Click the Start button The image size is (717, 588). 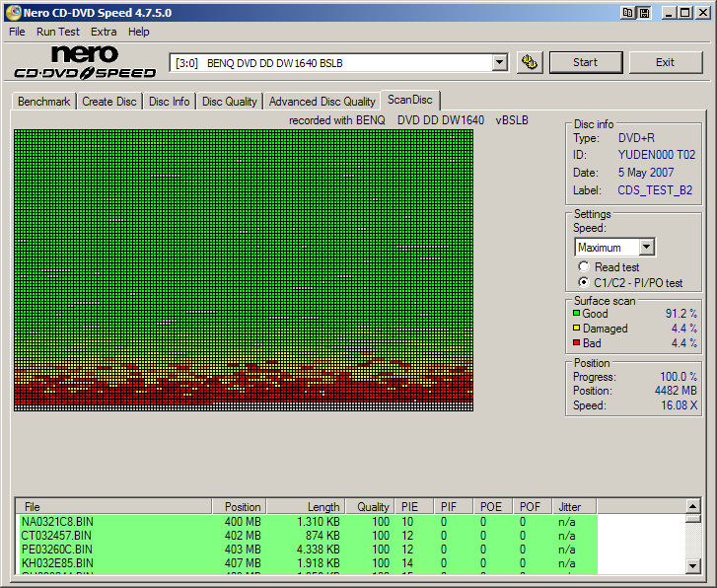click(586, 62)
